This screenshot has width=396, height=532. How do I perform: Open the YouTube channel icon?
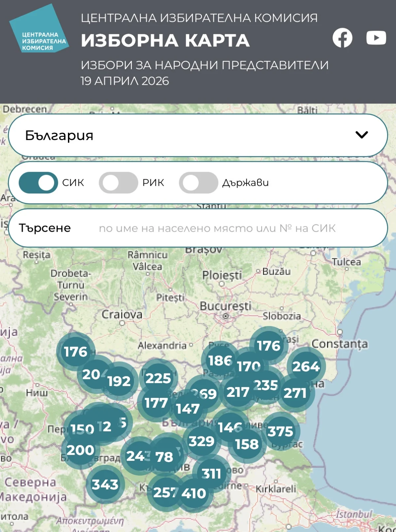[376, 38]
